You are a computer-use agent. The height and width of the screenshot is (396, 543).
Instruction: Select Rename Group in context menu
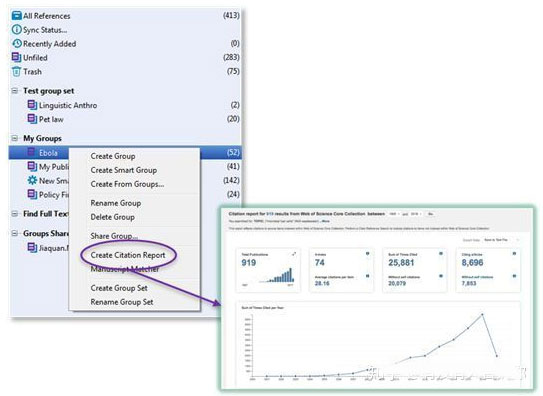coord(116,203)
